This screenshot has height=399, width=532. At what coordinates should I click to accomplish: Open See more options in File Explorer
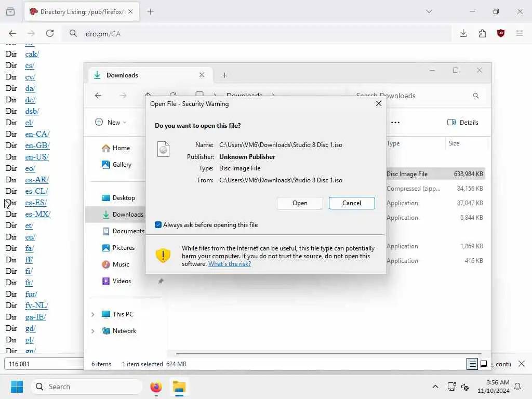pos(395,122)
